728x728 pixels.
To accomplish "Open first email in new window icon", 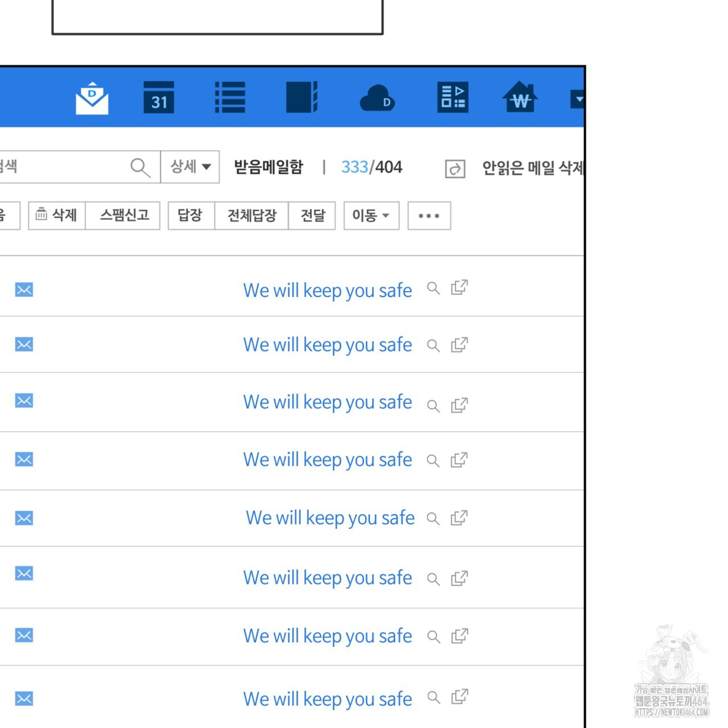I will [459, 288].
